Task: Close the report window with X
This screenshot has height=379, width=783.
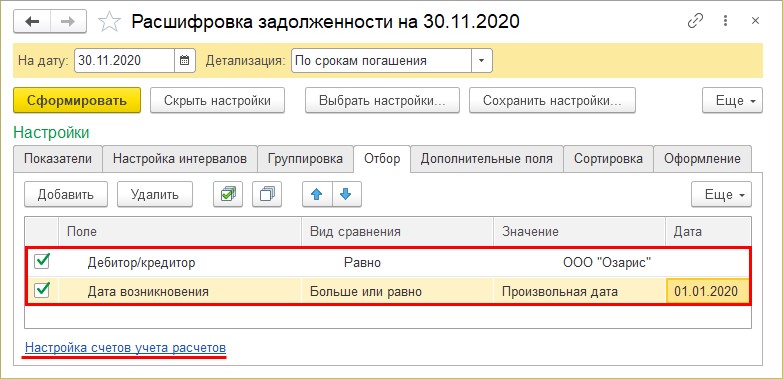Action: (755, 21)
